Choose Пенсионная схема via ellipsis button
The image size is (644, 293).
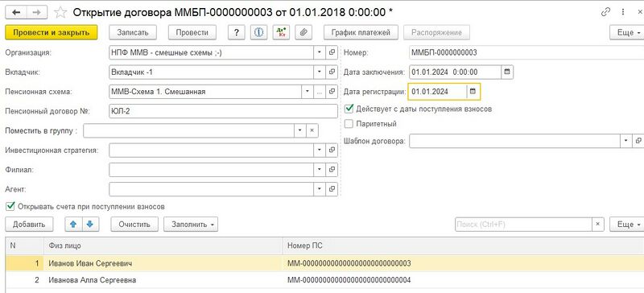coord(320,92)
